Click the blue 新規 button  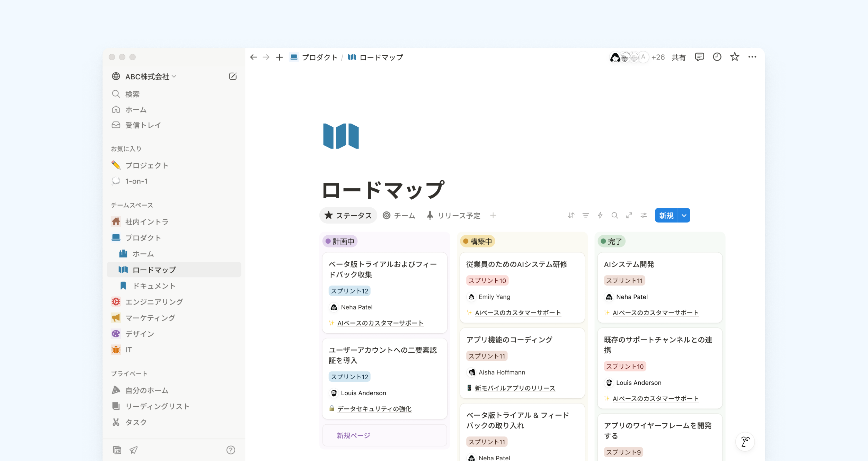(x=666, y=215)
